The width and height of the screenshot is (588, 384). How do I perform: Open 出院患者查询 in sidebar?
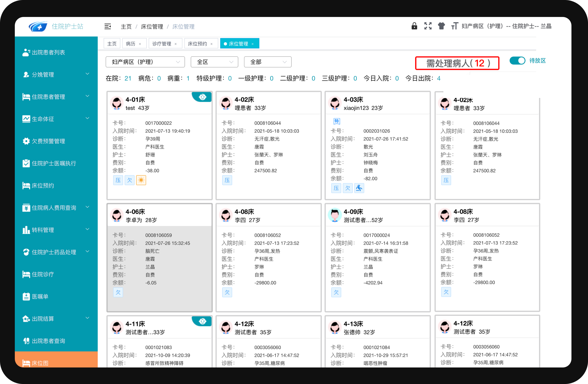point(56,341)
